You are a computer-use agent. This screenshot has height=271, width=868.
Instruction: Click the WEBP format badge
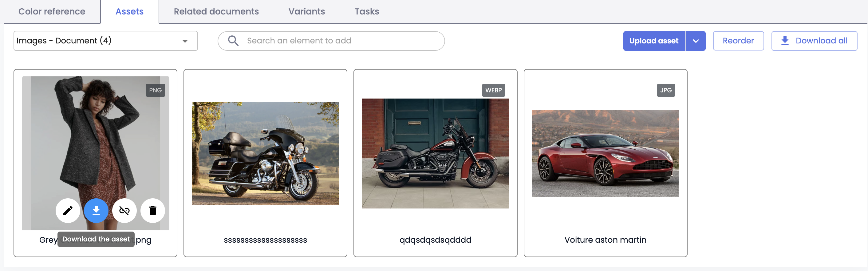(493, 90)
